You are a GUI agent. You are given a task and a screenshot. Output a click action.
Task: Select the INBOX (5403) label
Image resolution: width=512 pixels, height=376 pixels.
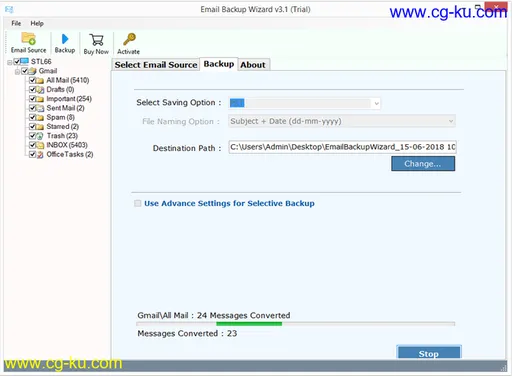point(67,145)
